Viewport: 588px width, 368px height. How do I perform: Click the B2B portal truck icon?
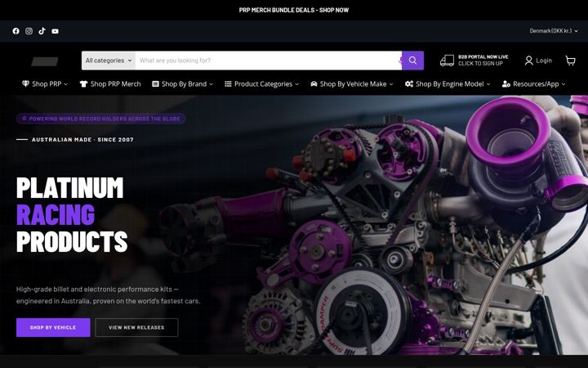[447, 61]
